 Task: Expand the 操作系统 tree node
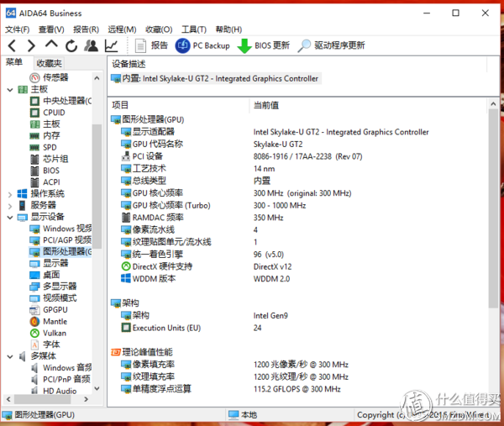[9, 193]
